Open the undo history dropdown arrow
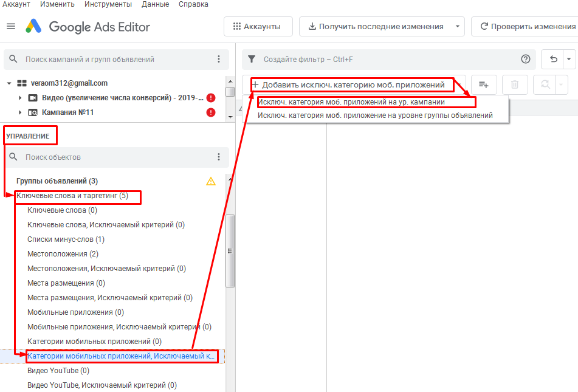This screenshot has height=392, width=578. 569,59
